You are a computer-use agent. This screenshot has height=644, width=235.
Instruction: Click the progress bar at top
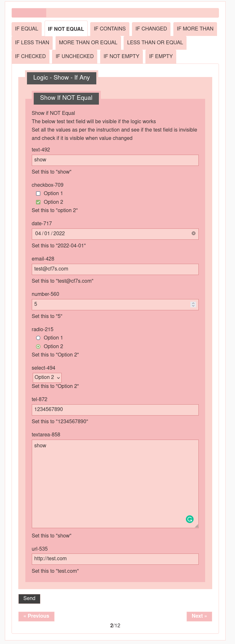click(115, 13)
